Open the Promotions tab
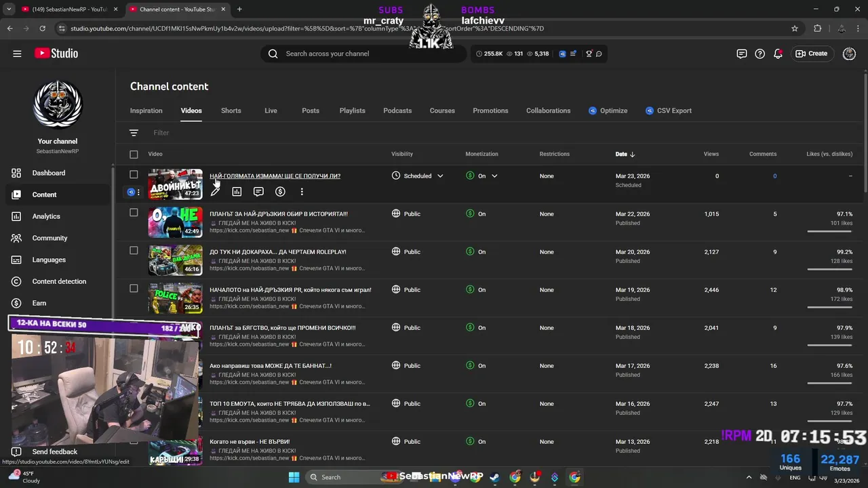 tap(490, 110)
